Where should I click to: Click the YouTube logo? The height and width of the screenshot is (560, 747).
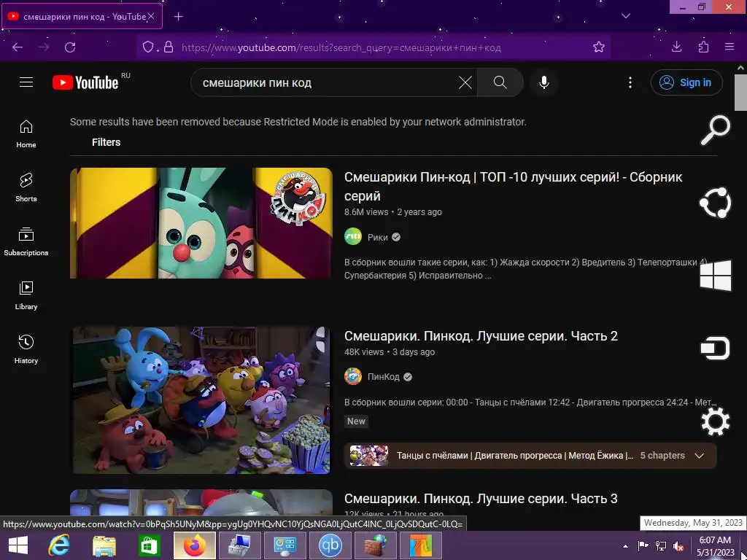tap(86, 82)
